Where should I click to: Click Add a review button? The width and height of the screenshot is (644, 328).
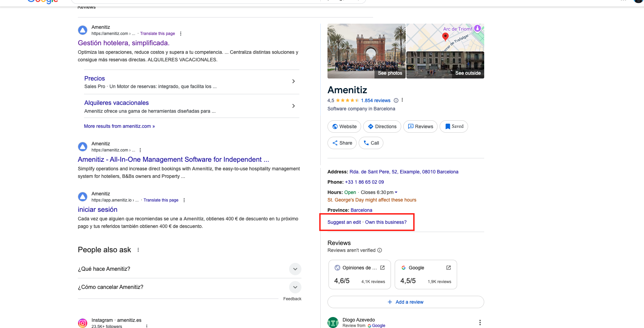pos(406,302)
